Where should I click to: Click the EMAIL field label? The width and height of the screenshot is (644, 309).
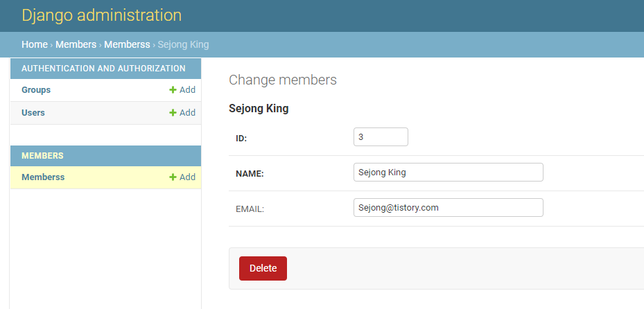(x=250, y=209)
